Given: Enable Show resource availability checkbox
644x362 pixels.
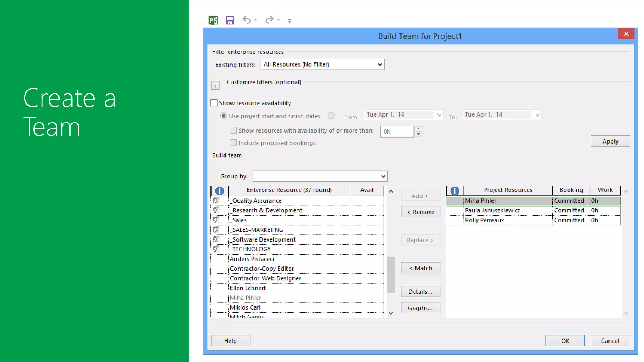Looking at the screenshot, I should click(x=214, y=103).
